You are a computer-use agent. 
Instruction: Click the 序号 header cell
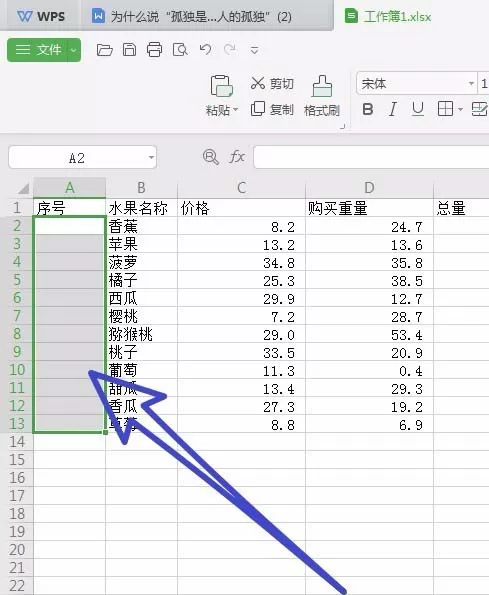(69, 208)
